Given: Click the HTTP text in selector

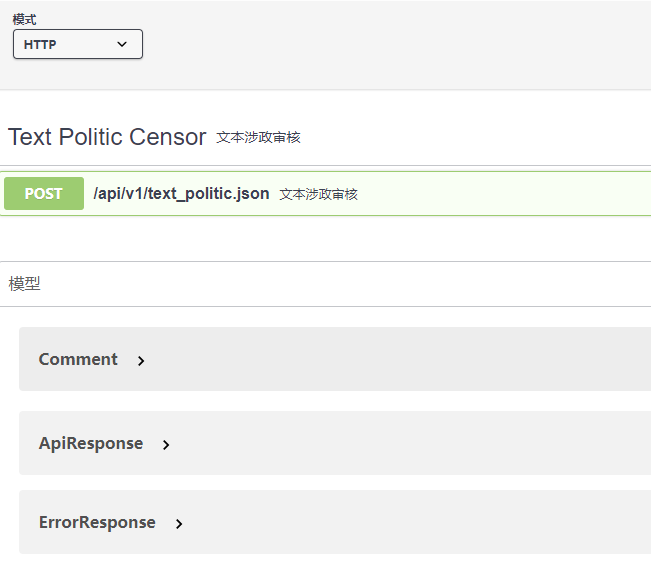Looking at the screenshot, I should tap(40, 44).
